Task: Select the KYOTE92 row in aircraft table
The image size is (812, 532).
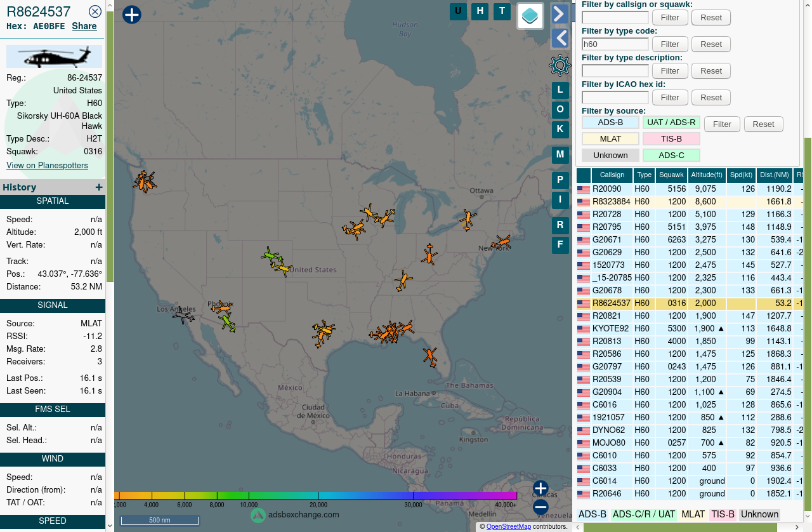Action: click(x=690, y=329)
